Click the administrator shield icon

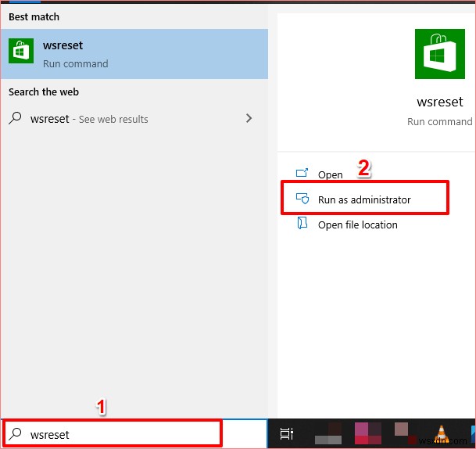[x=302, y=199]
